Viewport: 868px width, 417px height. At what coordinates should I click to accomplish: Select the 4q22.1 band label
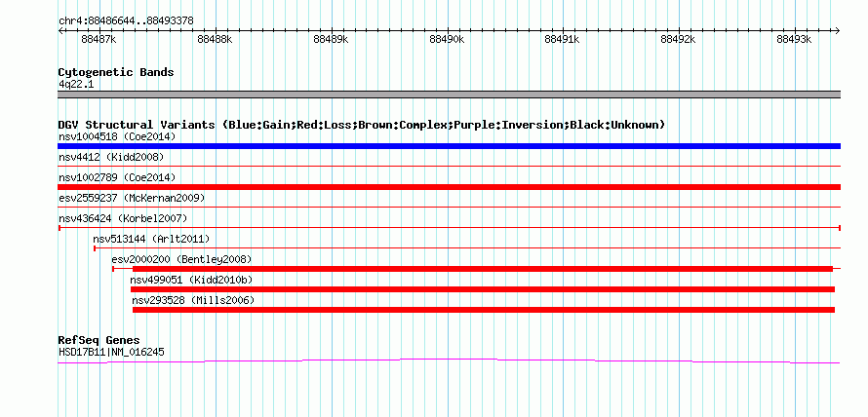coord(76,85)
